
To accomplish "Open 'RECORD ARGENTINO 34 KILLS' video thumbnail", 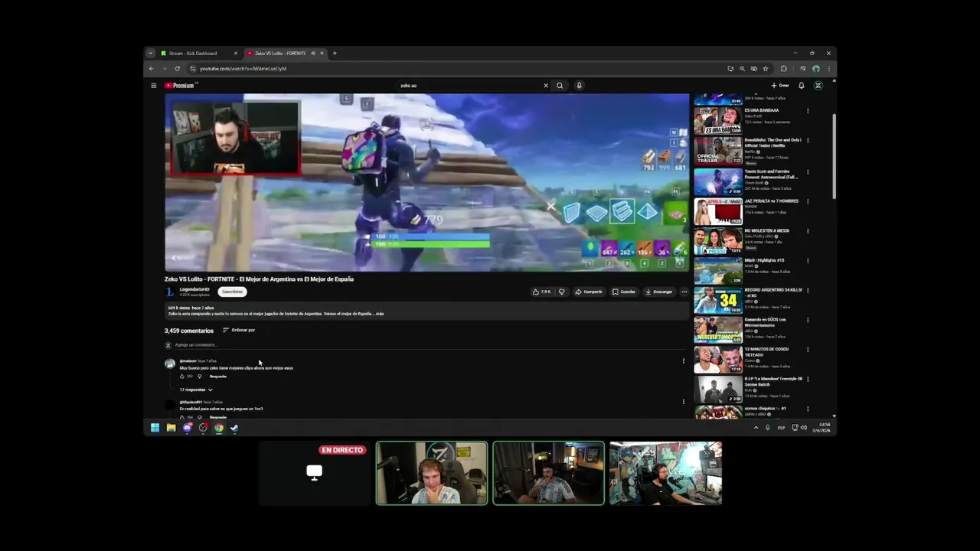I will coord(718,300).
